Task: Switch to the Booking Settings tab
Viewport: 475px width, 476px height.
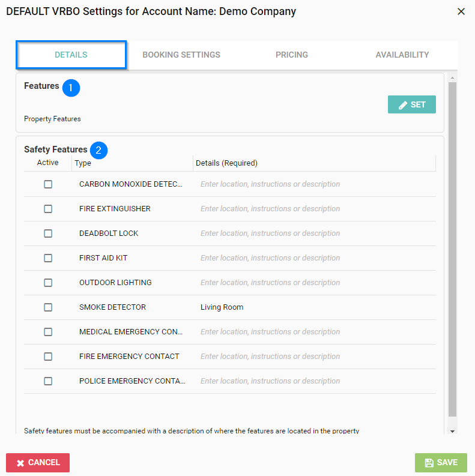Action: 181,55
